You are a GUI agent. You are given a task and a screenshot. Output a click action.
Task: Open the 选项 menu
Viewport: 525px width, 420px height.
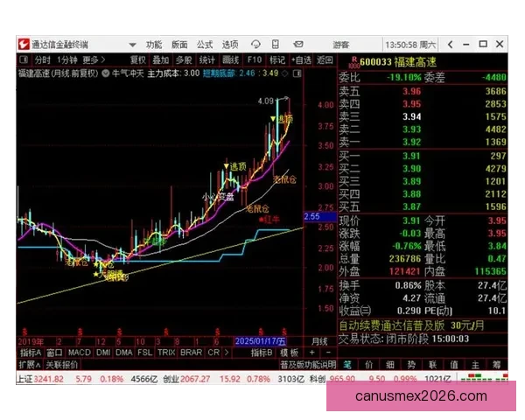coord(230,45)
